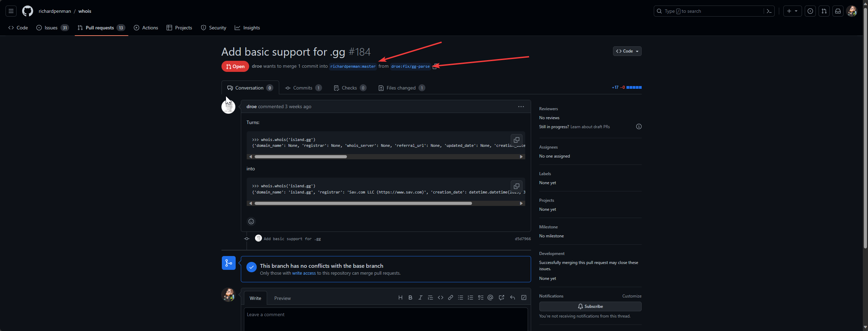The image size is (868, 331).
Task: Insert an unordered bullet list
Action: pos(460,297)
